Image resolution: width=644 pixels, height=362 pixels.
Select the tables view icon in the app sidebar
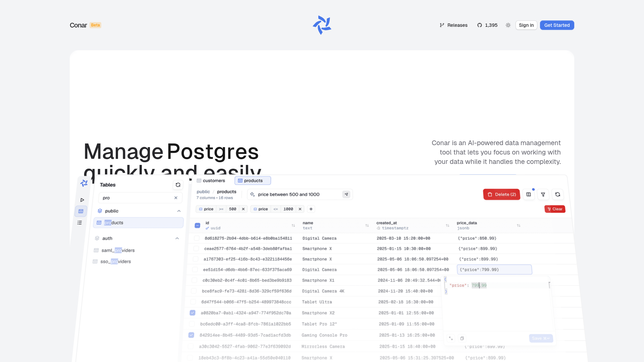coord(81,211)
